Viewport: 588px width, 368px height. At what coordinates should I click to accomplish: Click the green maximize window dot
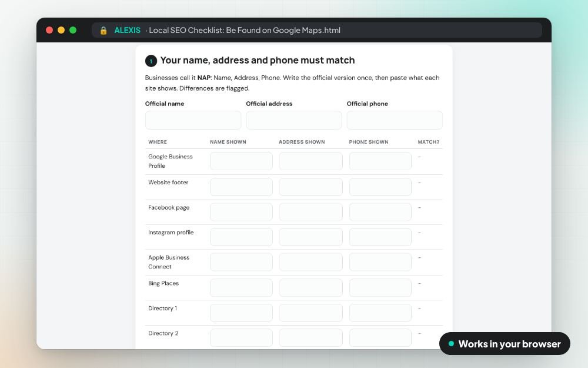click(x=73, y=30)
